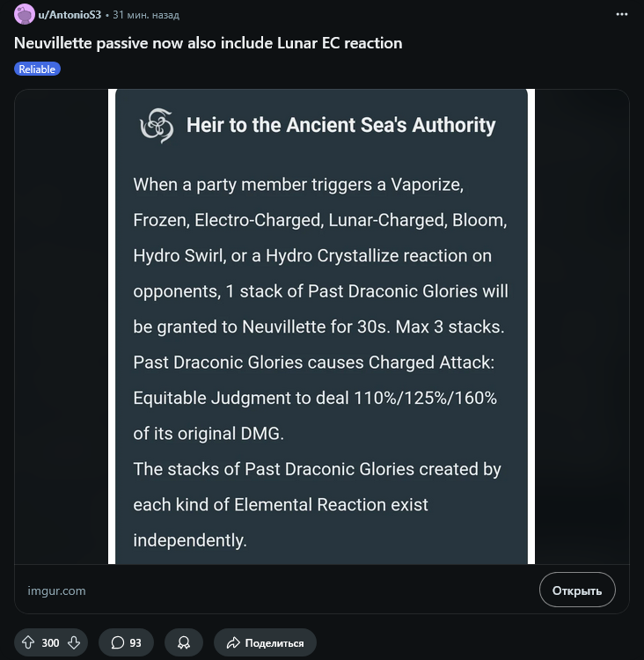The image size is (644, 660).
Task: Upvote the Neuvillette passive post
Action: point(28,642)
